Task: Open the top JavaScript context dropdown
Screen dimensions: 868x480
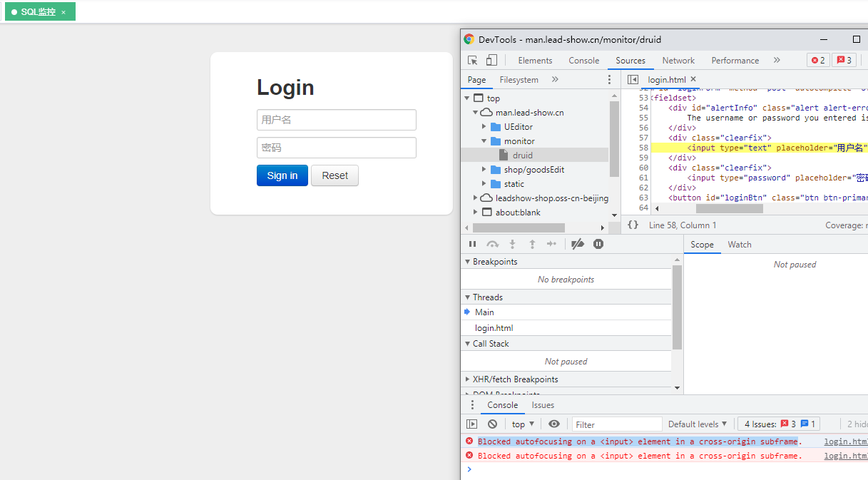Action: [523, 424]
